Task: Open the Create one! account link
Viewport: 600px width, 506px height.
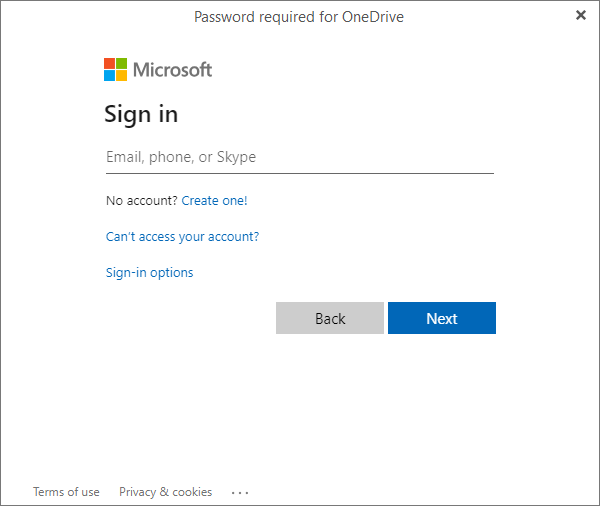Action: pyautogui.click(x=214, y=201)
